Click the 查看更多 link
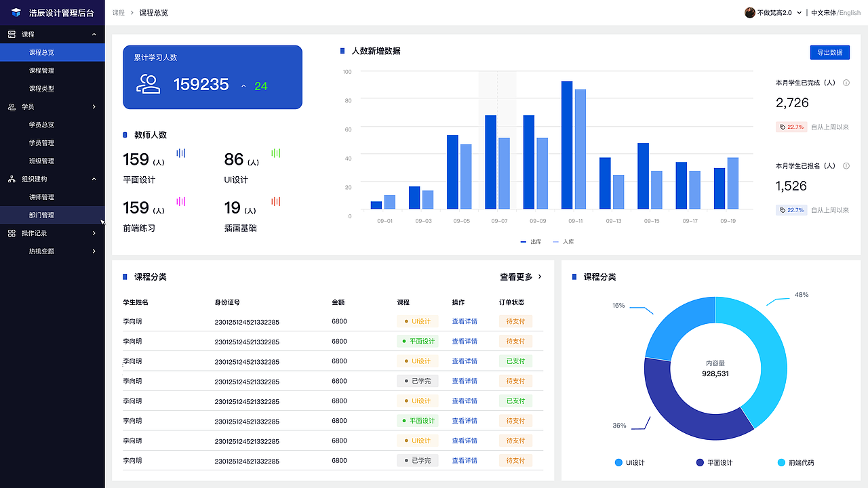The image size is (868, 488). (x=516, y=277)
